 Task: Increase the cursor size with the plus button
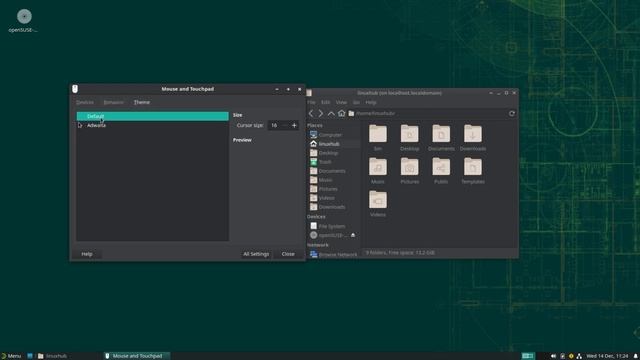294,125
